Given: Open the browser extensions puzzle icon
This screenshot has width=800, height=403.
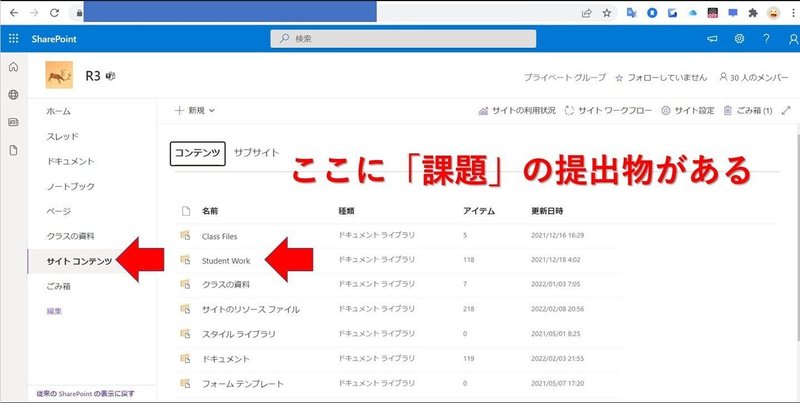Looking at the screenshot, I should pyautogui.click(x=753, y=13).
